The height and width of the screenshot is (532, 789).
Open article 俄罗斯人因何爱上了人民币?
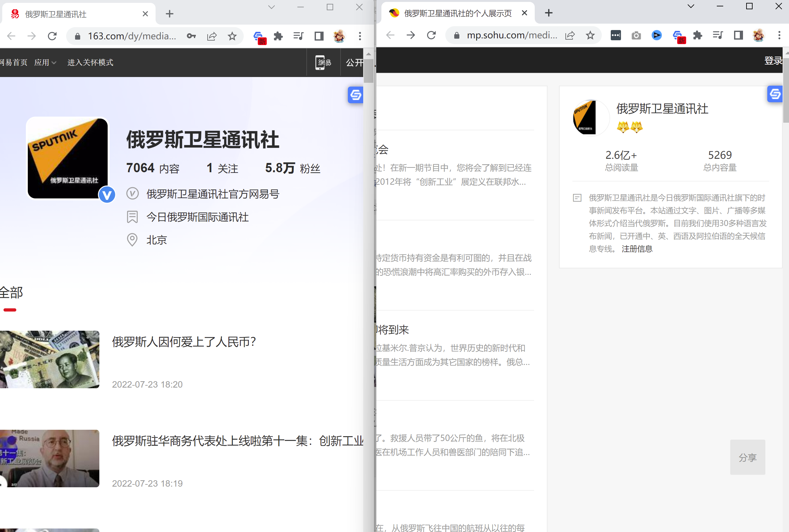184,342
